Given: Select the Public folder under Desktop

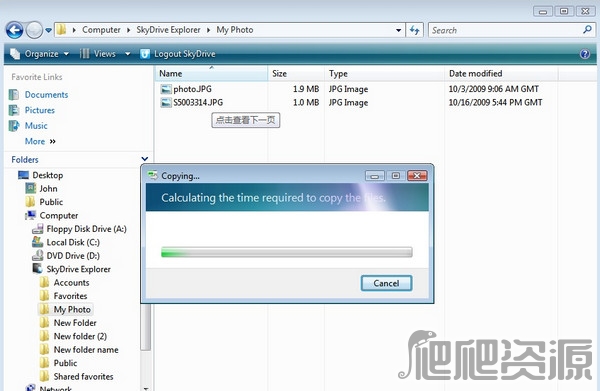Looking at the screenshot, I should click(51, 202).
